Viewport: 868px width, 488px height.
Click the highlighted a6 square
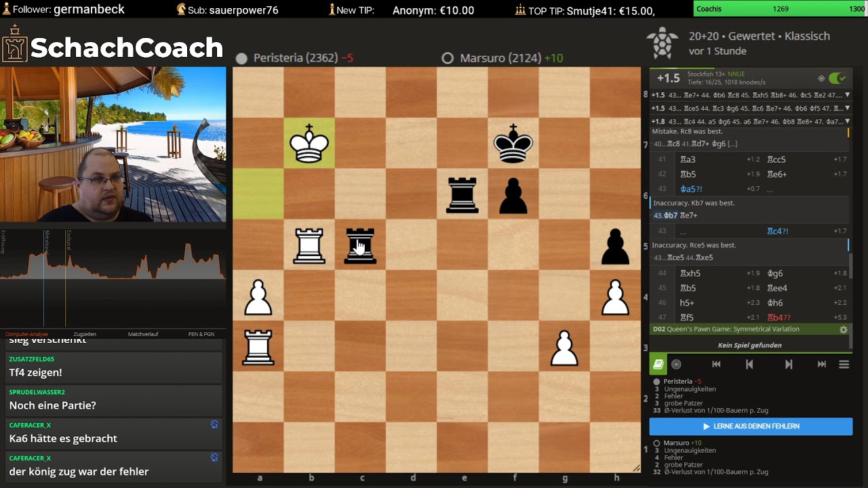pyautogui.click(x=258, y=194)
